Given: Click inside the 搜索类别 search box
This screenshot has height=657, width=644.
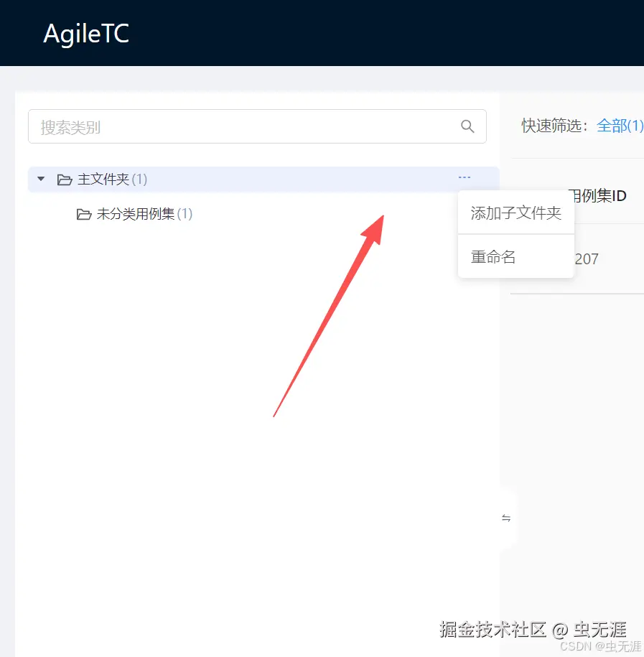Looking at the screenshot, I should coord(215,126).
